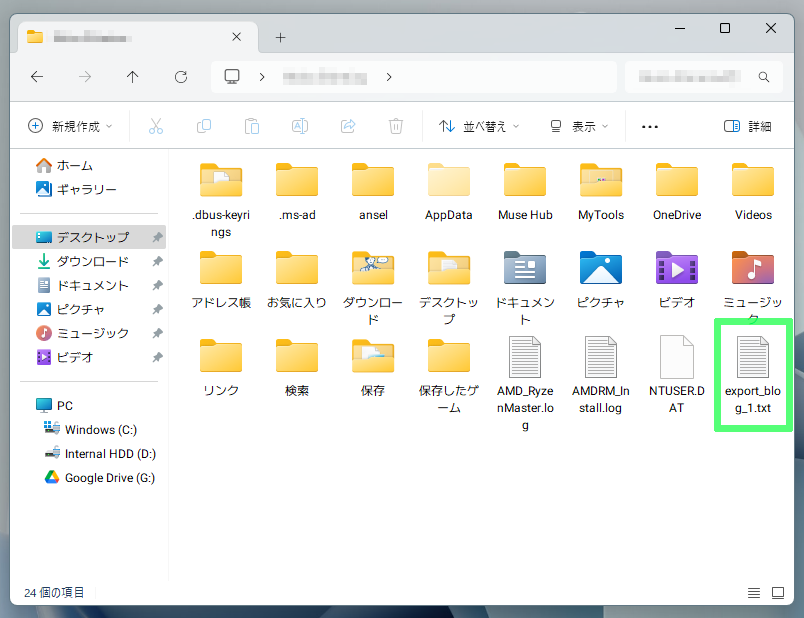This screenshot has width=804, height=618.
Task: Switch to details list view in status bar
Action: (x=753, y=593)
